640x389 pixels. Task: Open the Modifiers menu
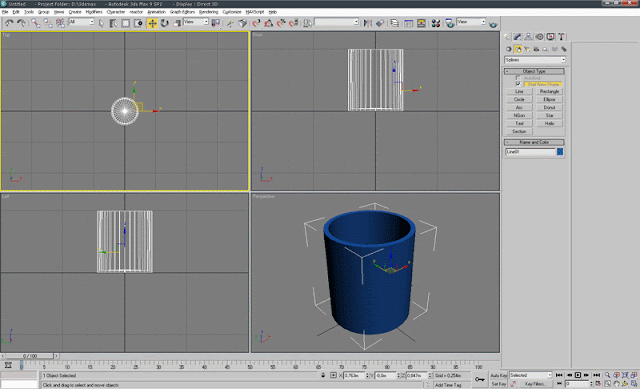94,12
